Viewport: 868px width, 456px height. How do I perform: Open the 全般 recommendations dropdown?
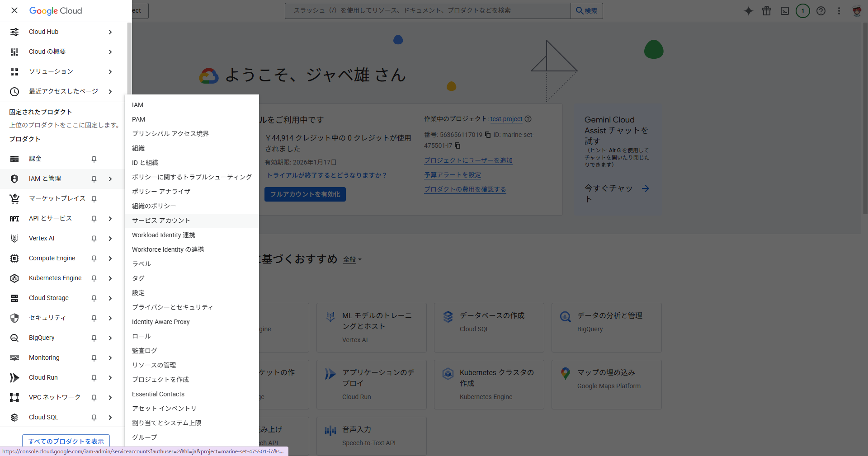pyautogui.click(x=352, y=259)
